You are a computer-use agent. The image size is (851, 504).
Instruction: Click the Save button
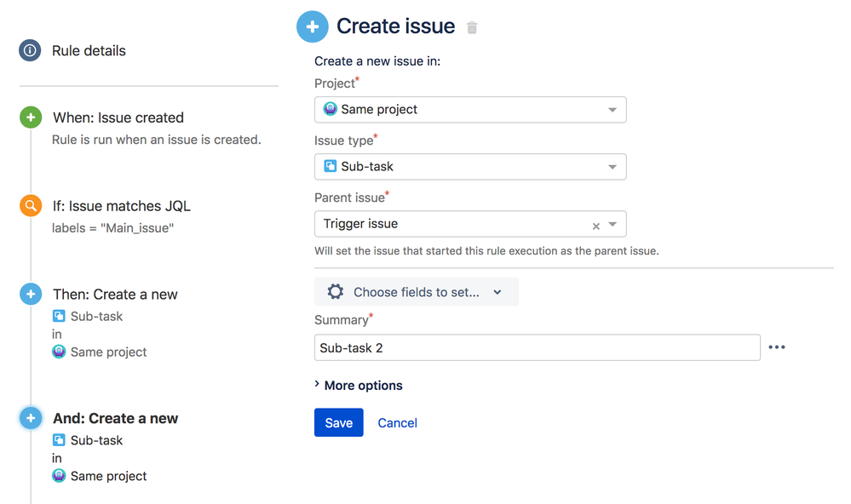point(338,422)
